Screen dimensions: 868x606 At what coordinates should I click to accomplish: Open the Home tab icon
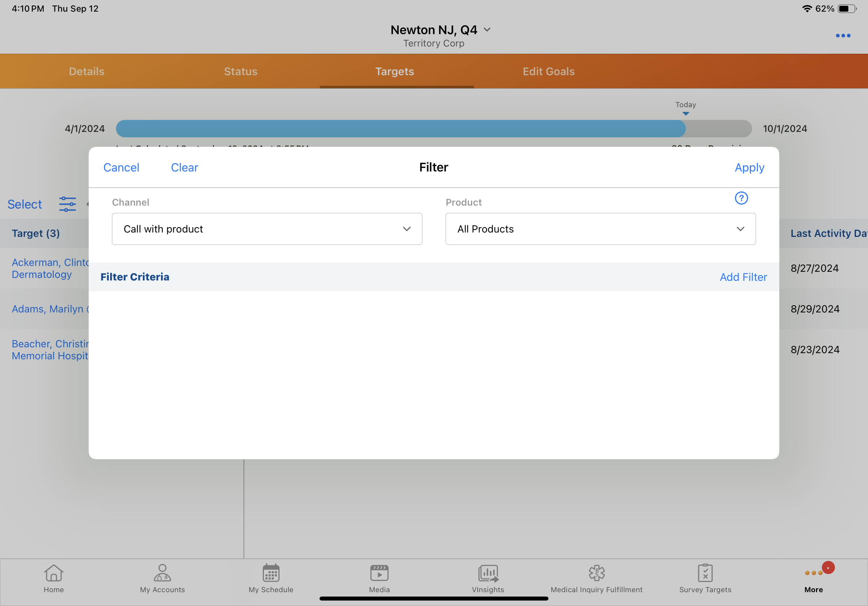(x=54, y=573)
